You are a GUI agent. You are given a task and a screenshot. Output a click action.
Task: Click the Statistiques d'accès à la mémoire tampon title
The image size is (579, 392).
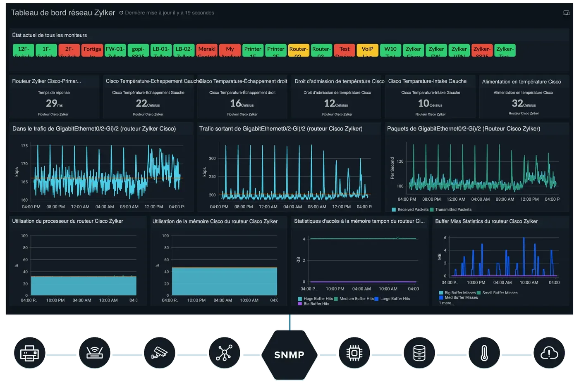click(359, 221)
